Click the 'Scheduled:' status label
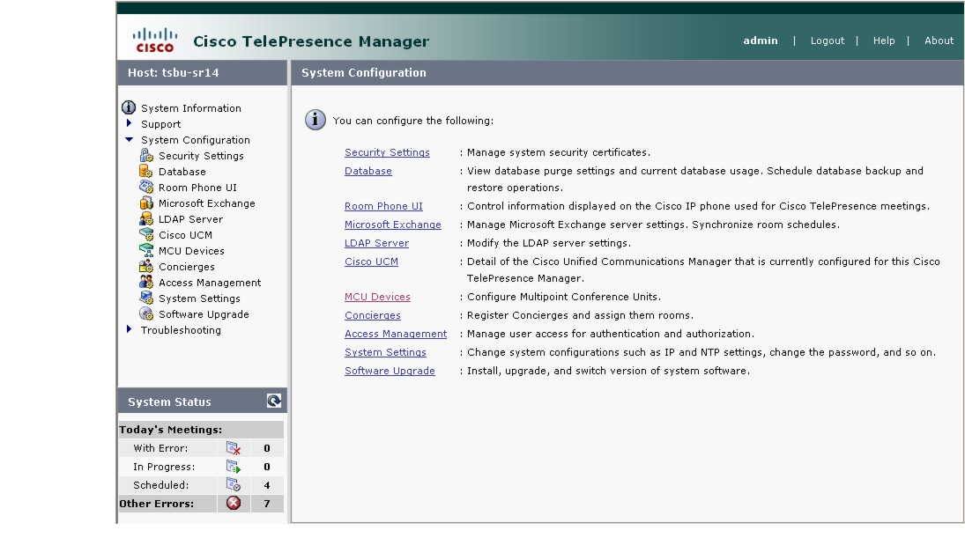Screen dimensions: 965x560 point(160,485)
